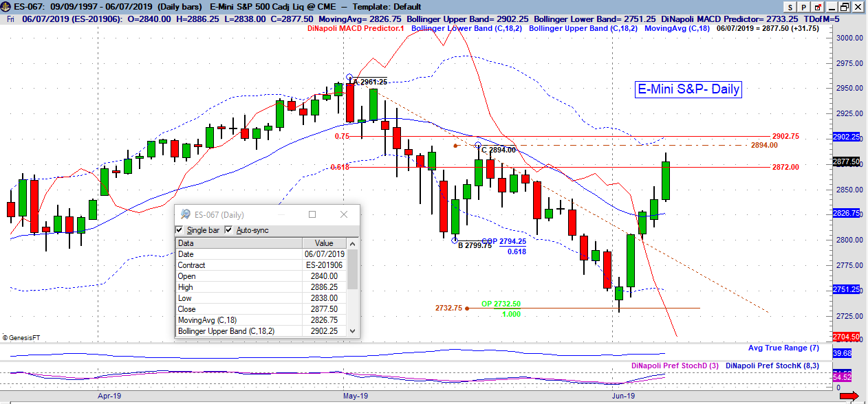868x404 pixels.
Task: Click the chart icon at title bar left
Action: tap(6, 6)
